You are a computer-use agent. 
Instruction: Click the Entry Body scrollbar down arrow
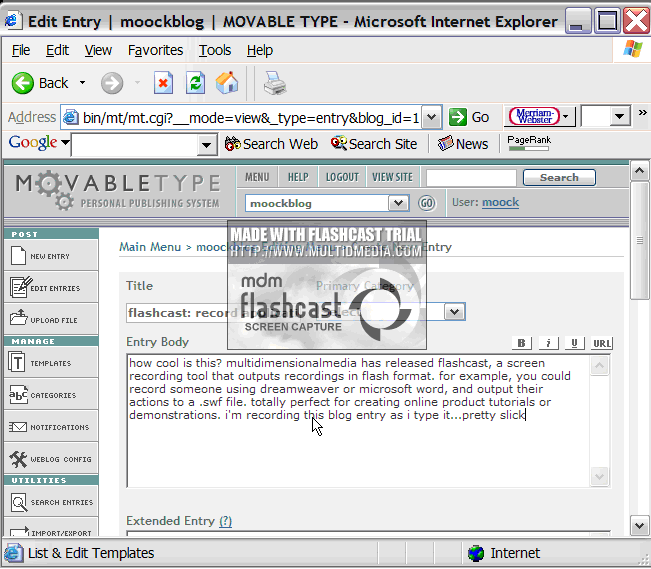coord(600,476)
